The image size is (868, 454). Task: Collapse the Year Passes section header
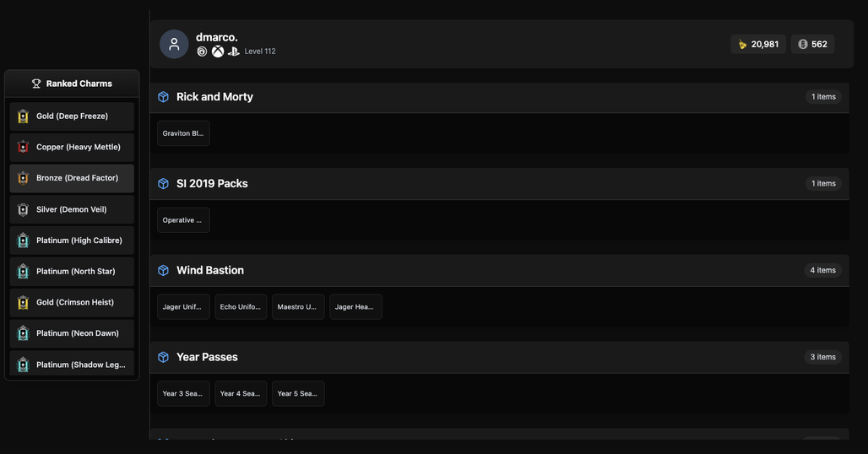point(499,357)
